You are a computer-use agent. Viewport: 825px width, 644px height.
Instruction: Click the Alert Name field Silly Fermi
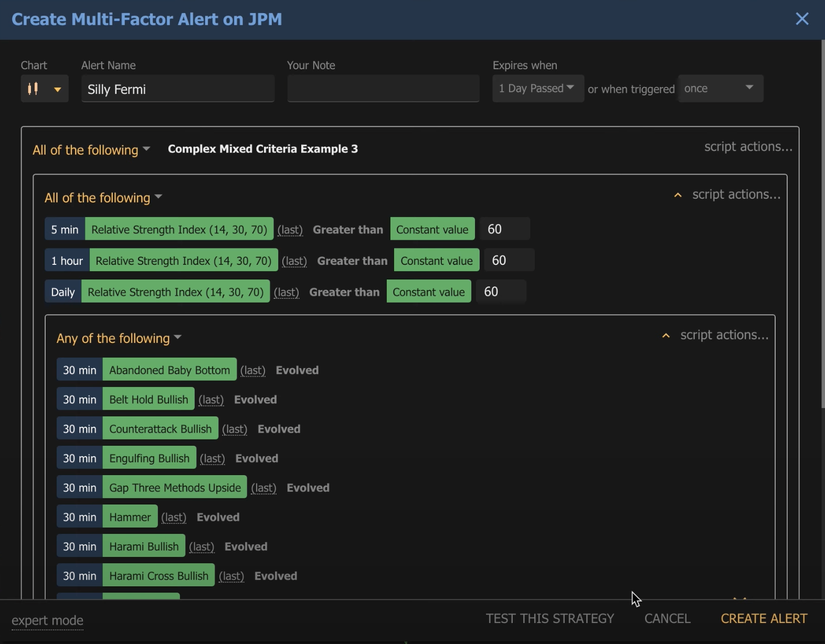click(x=177, y=89)
